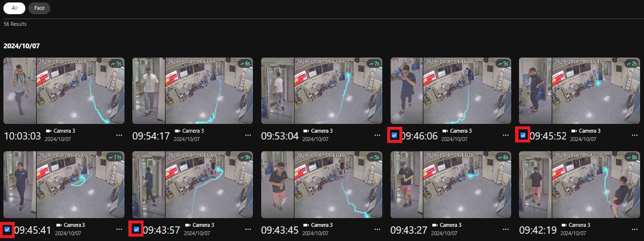Click the three-dot menu for 09:53:04 clip
The image size is (644, 241).
click(377, 135)
